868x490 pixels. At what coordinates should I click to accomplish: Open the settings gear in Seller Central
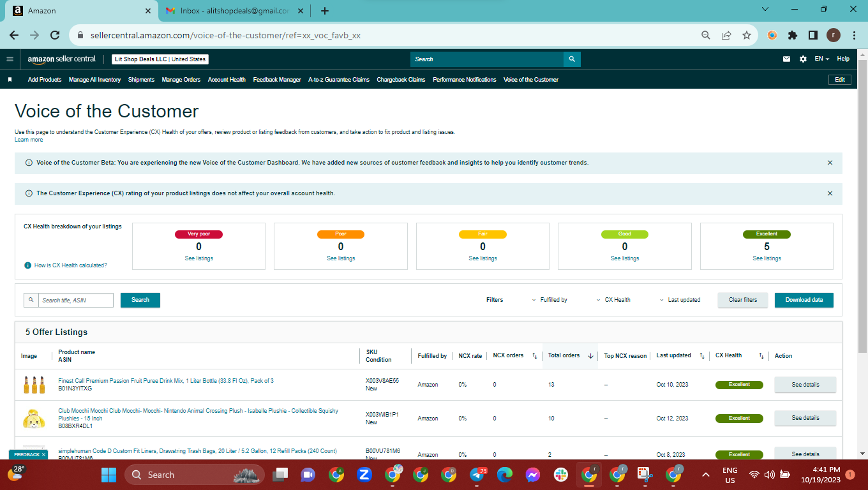click(x=803, y=59)
